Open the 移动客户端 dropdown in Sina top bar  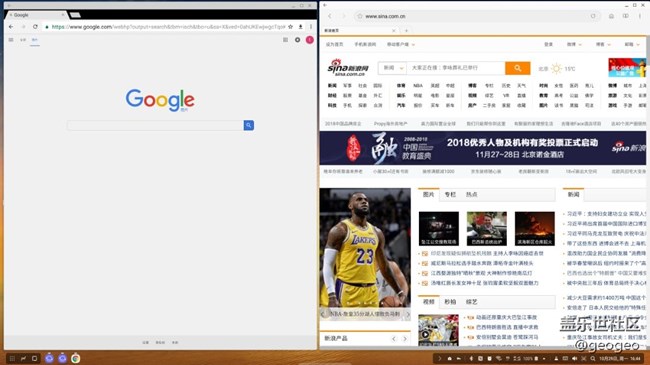click(400, 44)
